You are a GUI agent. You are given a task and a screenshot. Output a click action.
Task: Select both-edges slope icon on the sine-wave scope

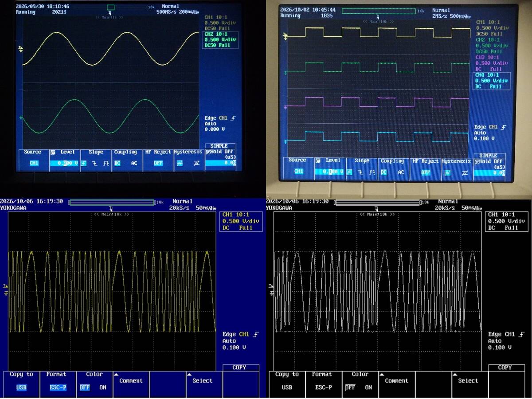106,163
